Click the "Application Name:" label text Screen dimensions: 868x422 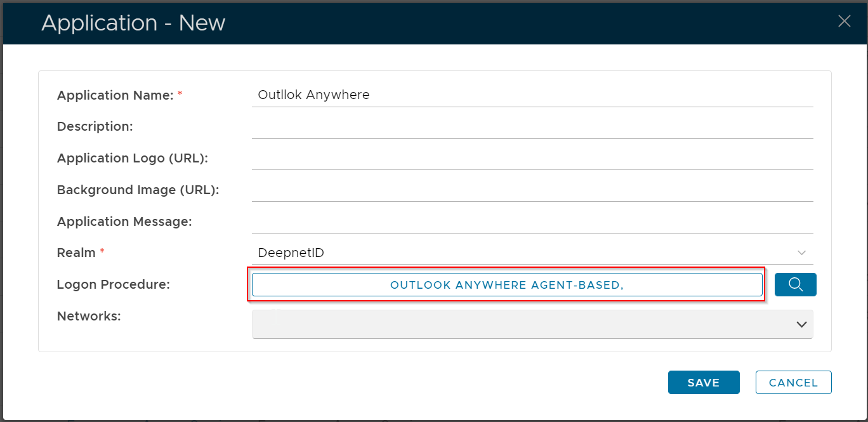click(x=115, y=95)
